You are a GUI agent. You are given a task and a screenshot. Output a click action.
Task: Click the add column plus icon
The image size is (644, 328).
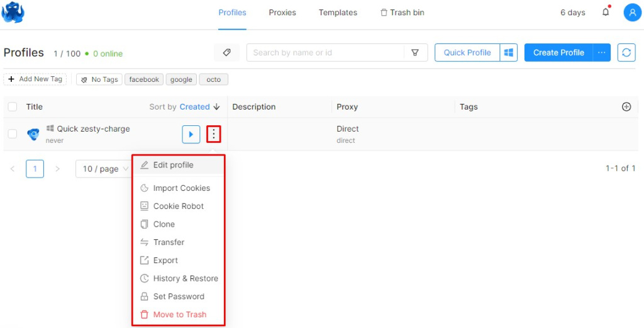[x=626, y=107]
